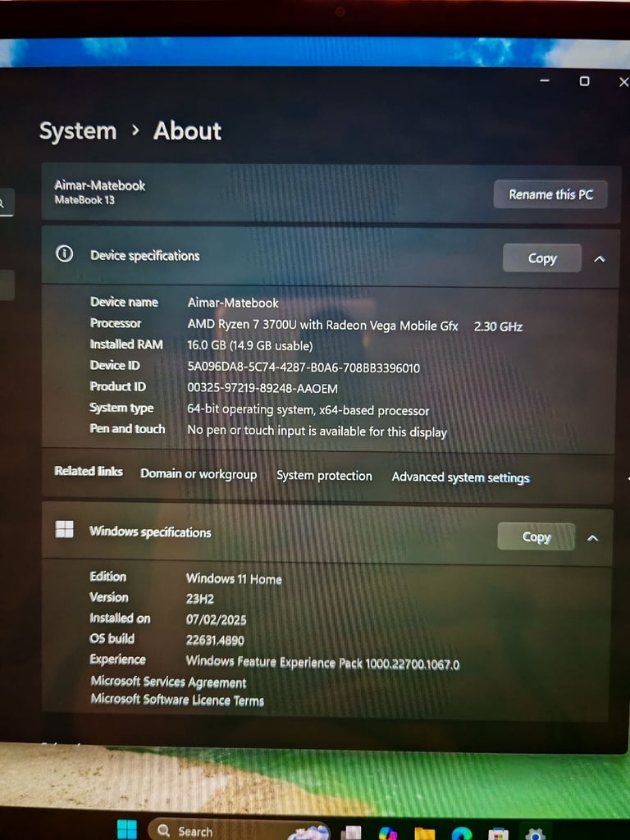Select the No pen or touch input text
The image size is (630, 840).
317,431
